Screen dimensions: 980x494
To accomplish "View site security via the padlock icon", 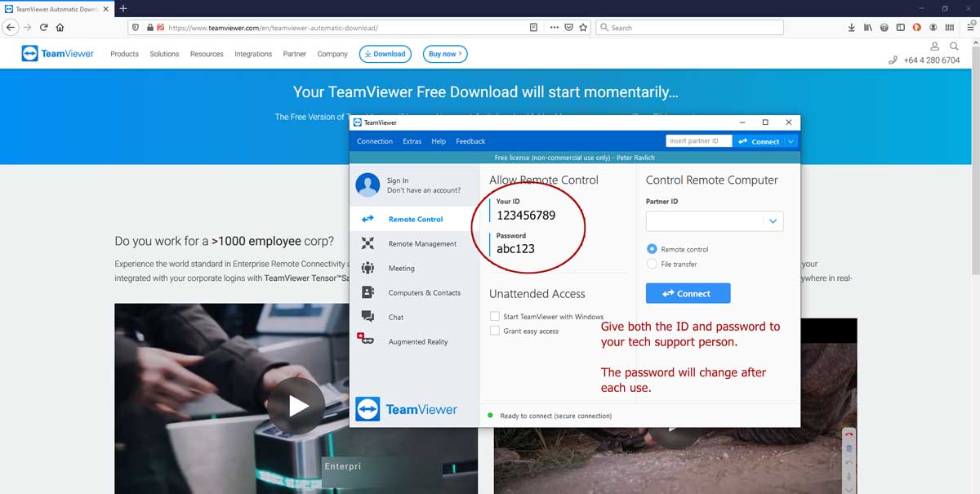I will [x=149, y=27].
